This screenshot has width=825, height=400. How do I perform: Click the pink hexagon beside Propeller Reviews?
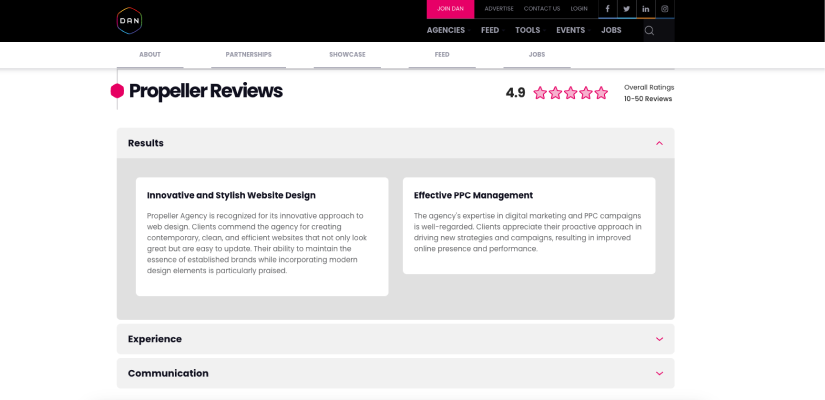[117, 91]
